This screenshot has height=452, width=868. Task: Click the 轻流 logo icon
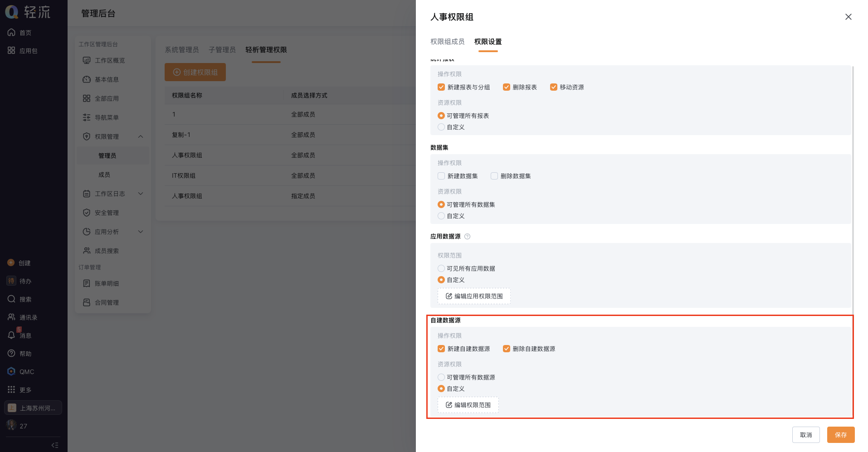12,12
